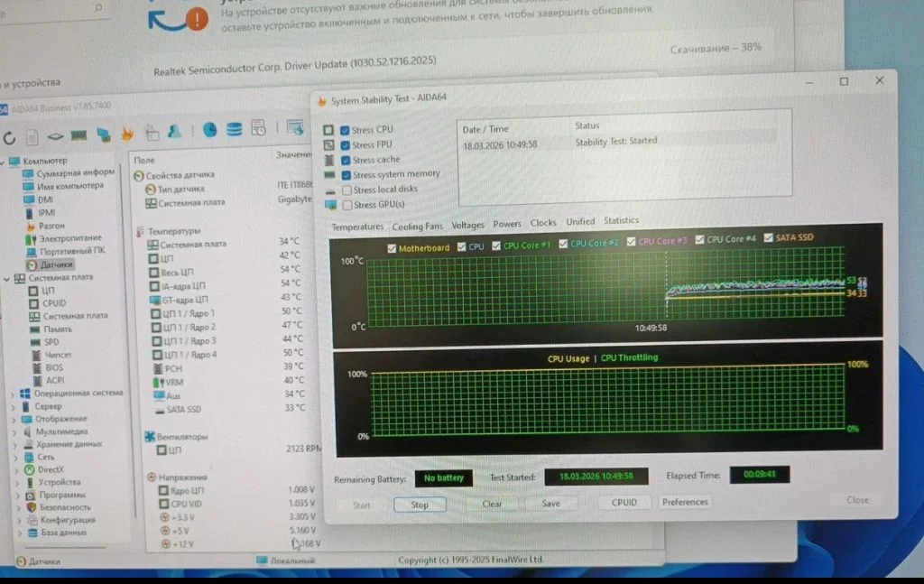924x584 pixels.
Task: Toggle SATA SSD graph legend checkbox
Action: tap(768, 237)
